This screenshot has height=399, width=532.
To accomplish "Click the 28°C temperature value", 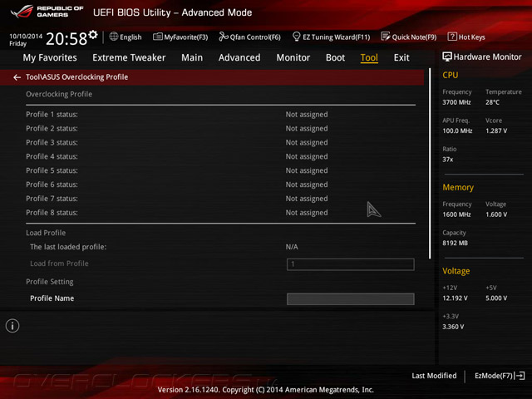I will pos(492,102).
